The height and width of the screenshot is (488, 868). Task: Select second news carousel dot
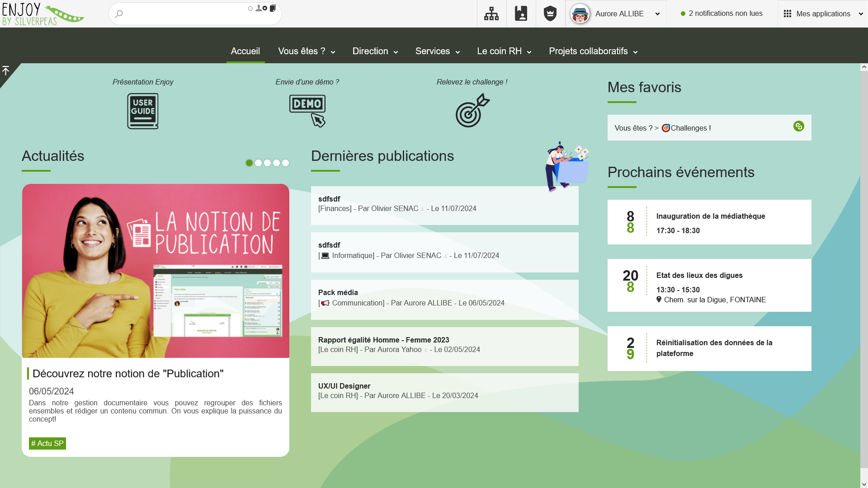pyautogui.click(x=258, y=163)
